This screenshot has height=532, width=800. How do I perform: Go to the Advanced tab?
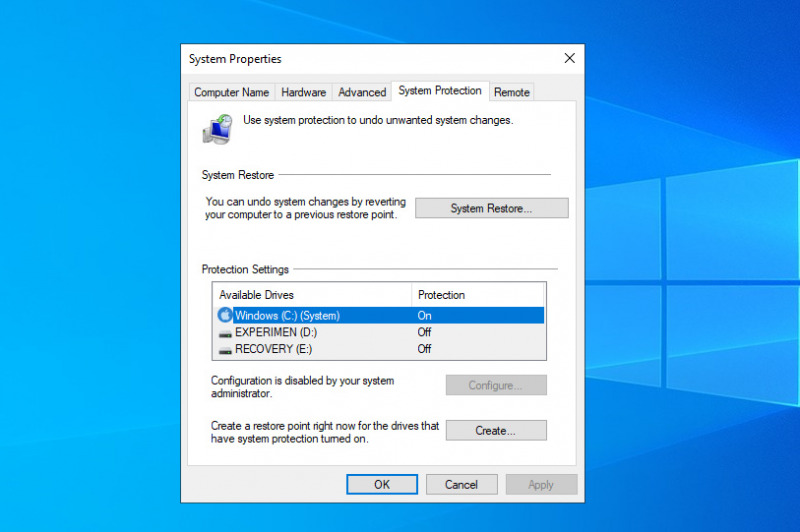point(362,92)
